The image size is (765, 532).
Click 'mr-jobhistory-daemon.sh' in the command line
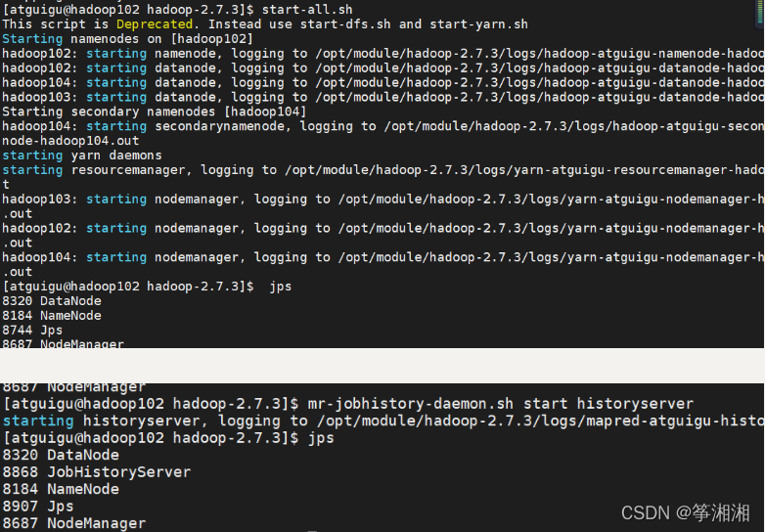point(410,404)
